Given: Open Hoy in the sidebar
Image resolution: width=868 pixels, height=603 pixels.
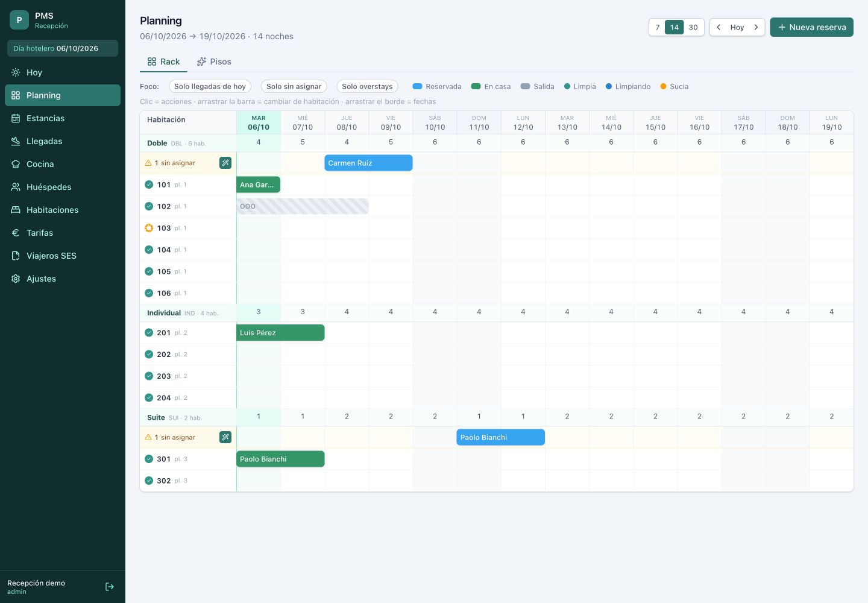Looking at the screenshot, I should click(63, 72).
